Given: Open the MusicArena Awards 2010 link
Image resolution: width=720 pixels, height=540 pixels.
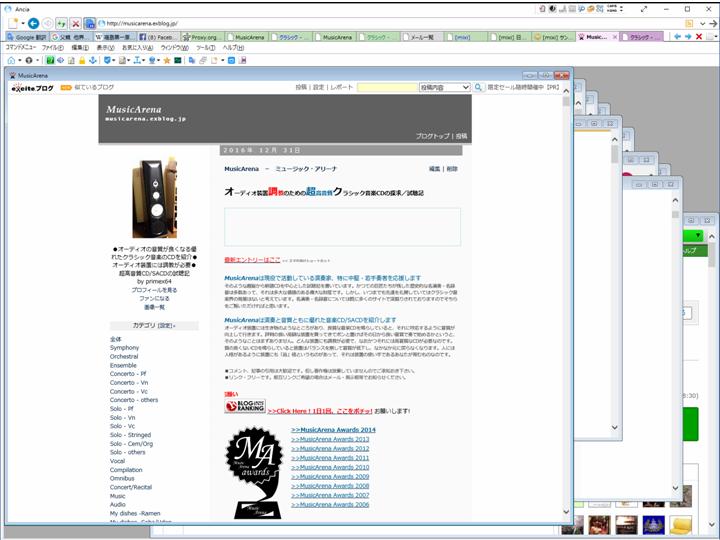Looking at the screenshot, I should click(x=330, y=467).
